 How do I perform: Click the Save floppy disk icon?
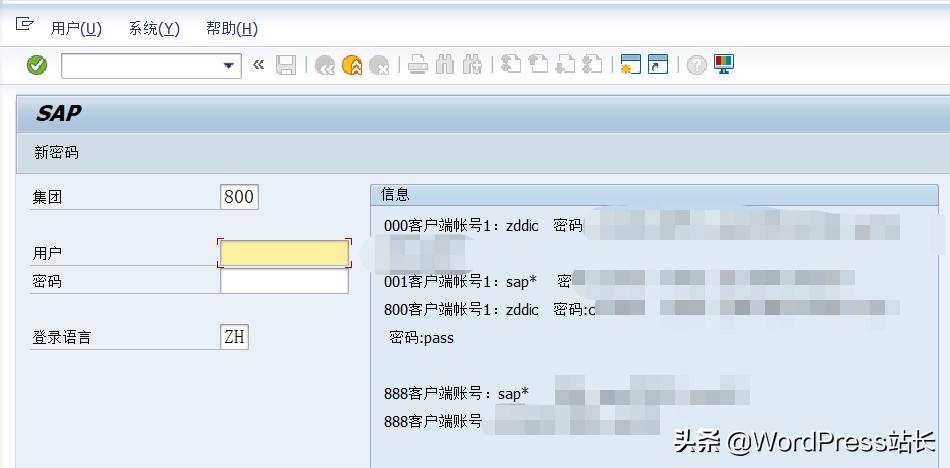click(286, 65)
